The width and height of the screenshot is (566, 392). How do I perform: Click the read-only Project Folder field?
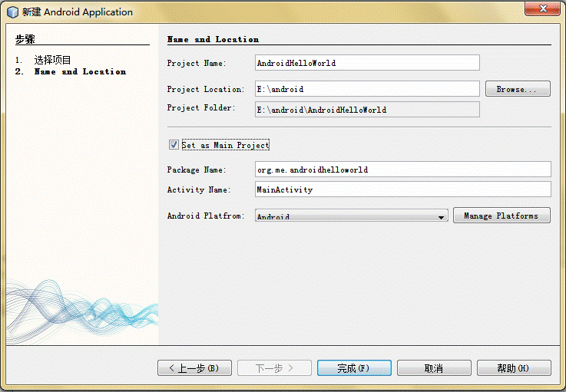point(367,109)
